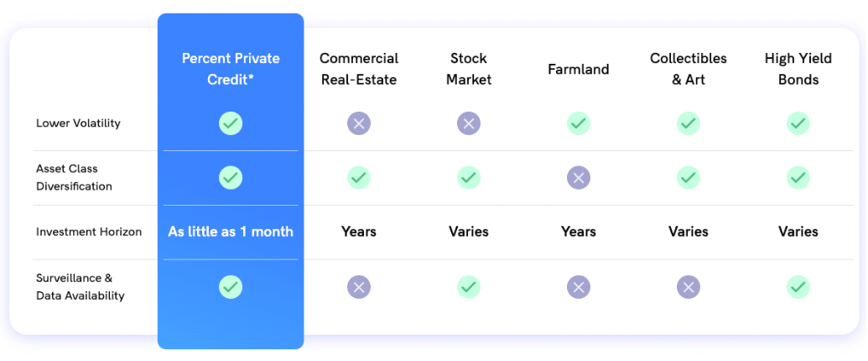The width and height of the screenshot is (868, 361).
Task: Click Collectibles & Art Surveillance X icon
Action: click(x=688, y=287)
